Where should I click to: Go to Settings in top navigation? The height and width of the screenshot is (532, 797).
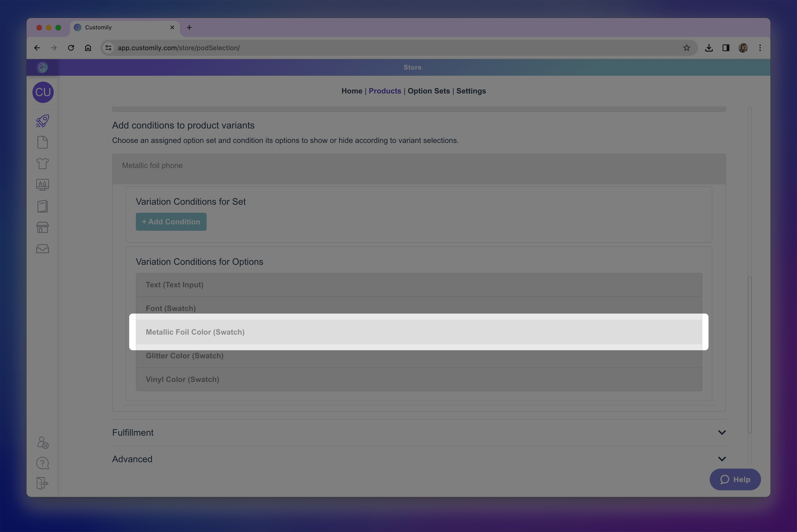coord(471,91)
